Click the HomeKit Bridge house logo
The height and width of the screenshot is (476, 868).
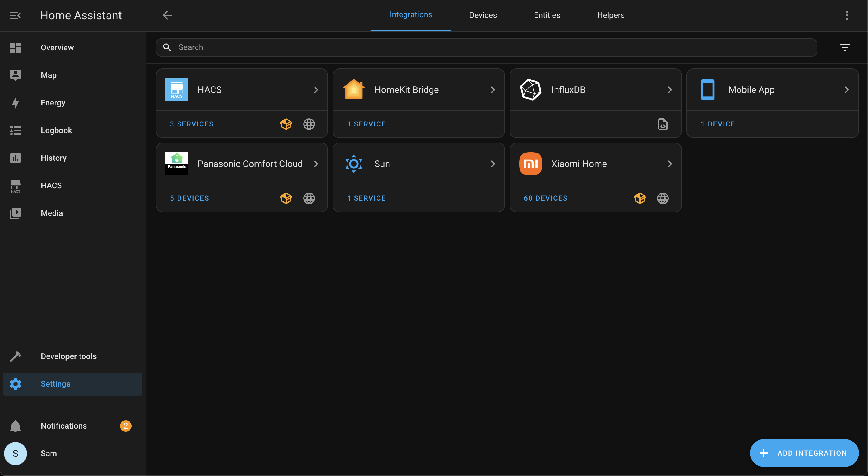click(354, 89)
